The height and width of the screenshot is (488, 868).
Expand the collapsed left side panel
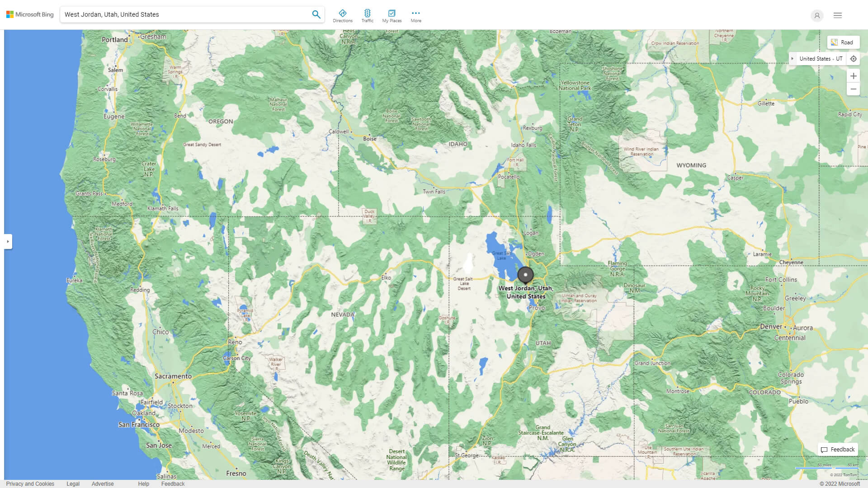[x=9, y=241]
